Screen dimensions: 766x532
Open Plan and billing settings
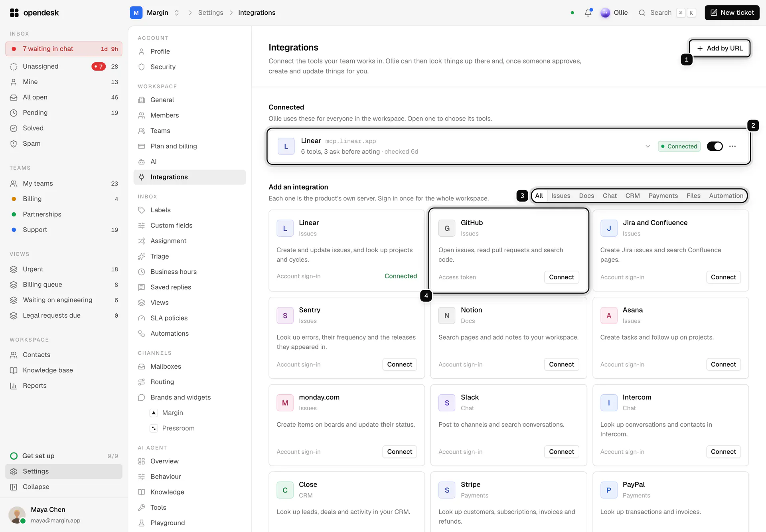[x=190, y=146]
